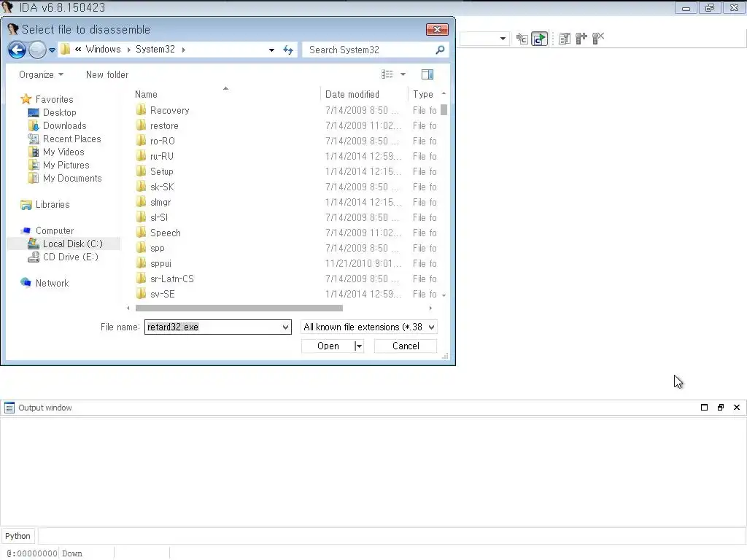The height and width of the screenshot is (560, 747).
Task: Select the sl-SI folder
Action: [158, 217]
